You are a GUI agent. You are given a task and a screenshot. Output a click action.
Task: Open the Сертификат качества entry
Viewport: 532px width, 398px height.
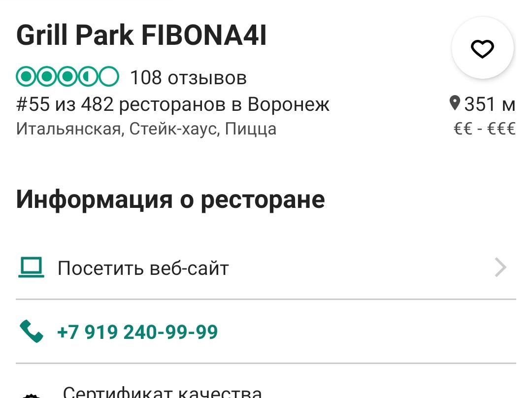[163, 393]
